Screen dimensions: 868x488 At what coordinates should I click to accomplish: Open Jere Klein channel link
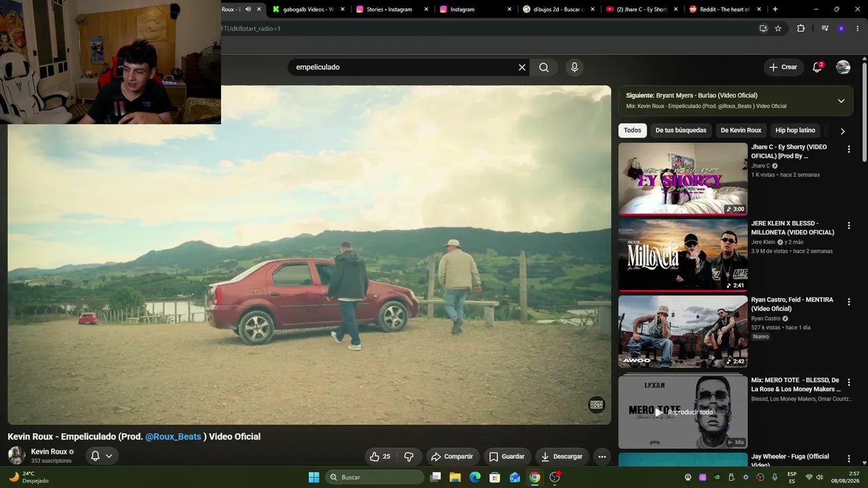click(763, 242)
